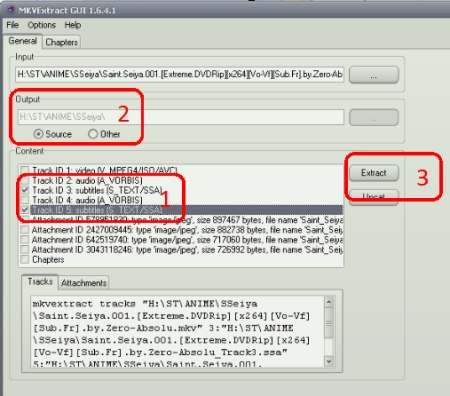Image resolution: width=450 pixels, height=396 pixels.
Task: Uncheck Track ID 3 subtitles checkbox
Action: (25, 190)
